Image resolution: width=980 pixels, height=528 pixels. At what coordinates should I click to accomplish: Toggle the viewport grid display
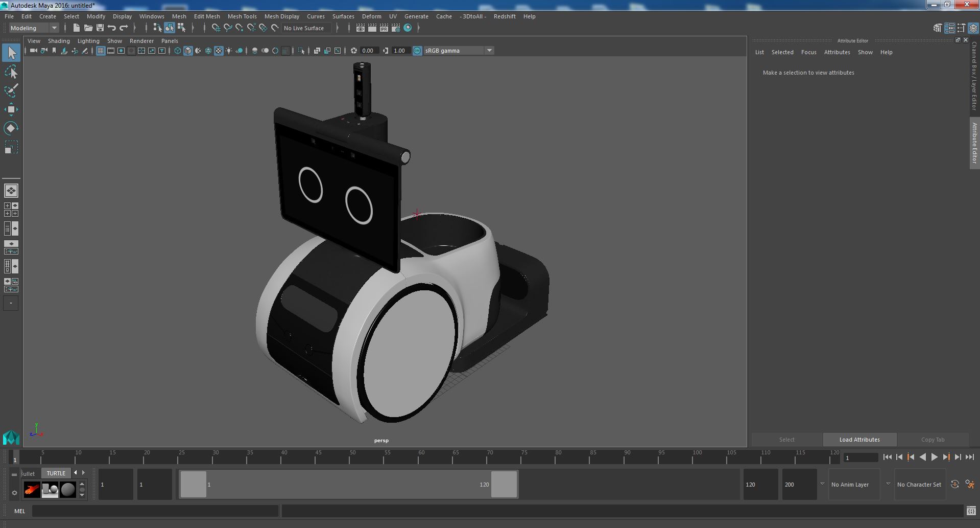pos(101,51)
